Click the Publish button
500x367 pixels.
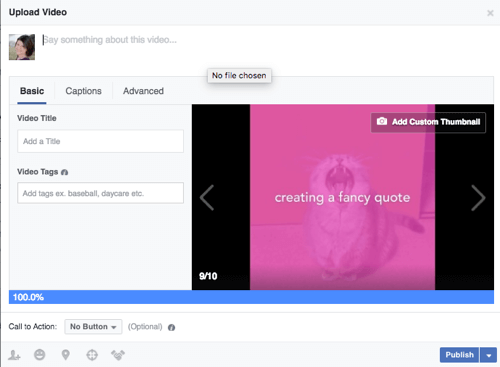(459, 355)
